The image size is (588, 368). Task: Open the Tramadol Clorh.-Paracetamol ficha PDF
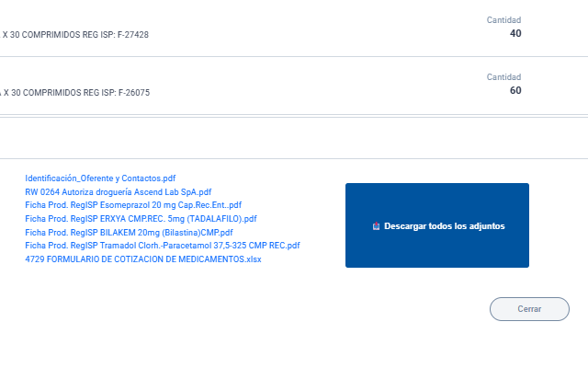[x=163, y=246]
